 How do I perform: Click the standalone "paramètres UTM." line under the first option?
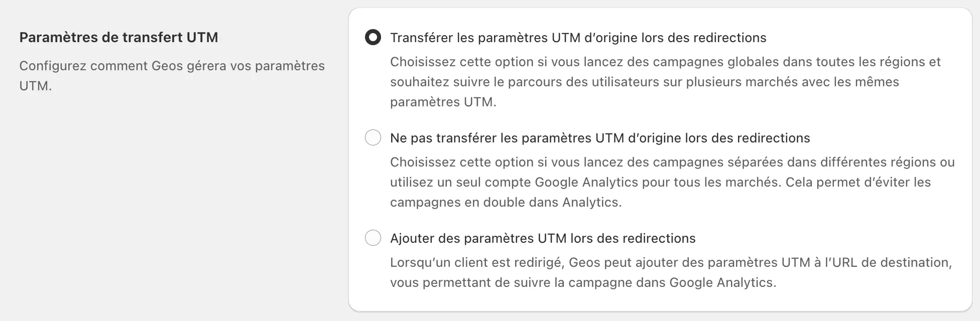[x=443, y=102]
